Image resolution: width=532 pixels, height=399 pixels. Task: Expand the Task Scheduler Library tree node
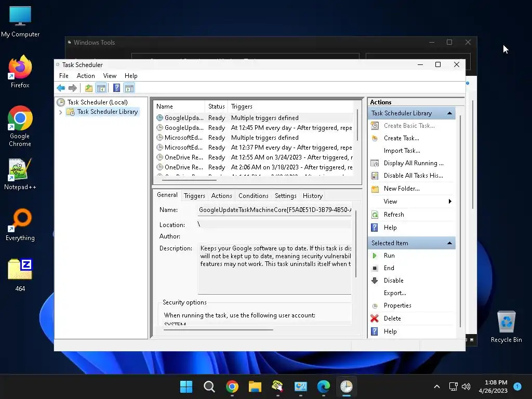click(60, 112)
